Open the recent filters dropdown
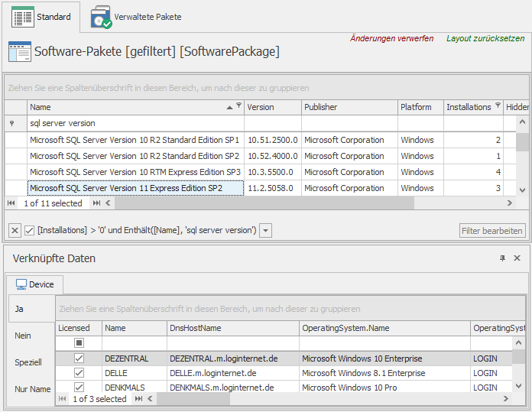 (x=266, y=230)
